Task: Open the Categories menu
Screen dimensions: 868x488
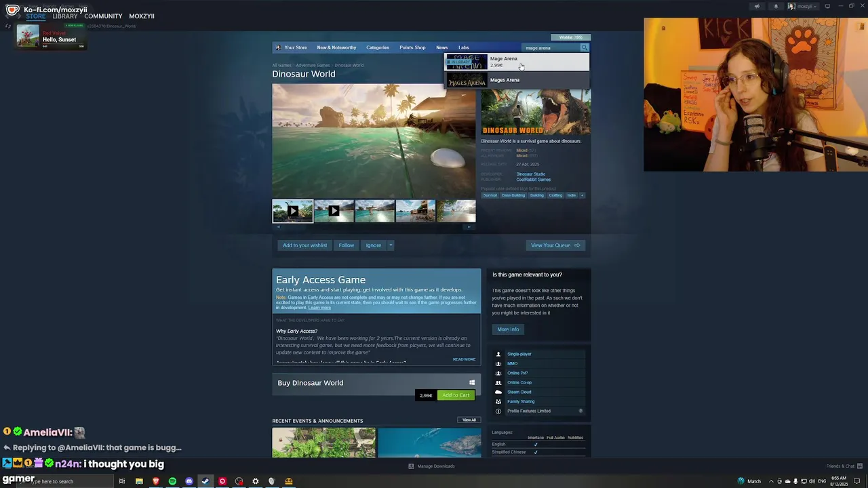Action: click(x=378, y=47)
